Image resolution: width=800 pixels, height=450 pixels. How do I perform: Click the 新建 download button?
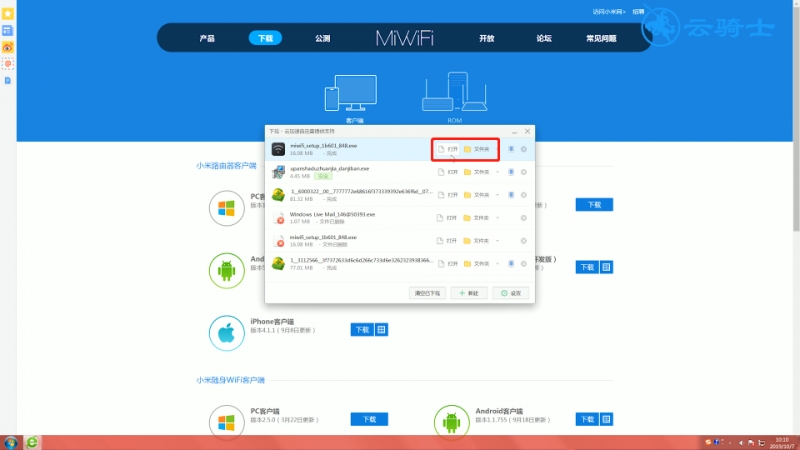(x=469, y=293)
